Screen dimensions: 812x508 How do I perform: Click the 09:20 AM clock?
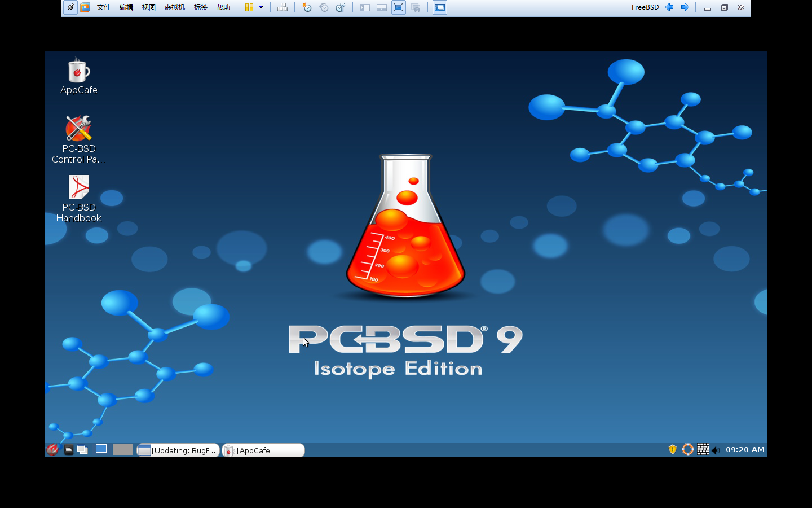[745, 449]
